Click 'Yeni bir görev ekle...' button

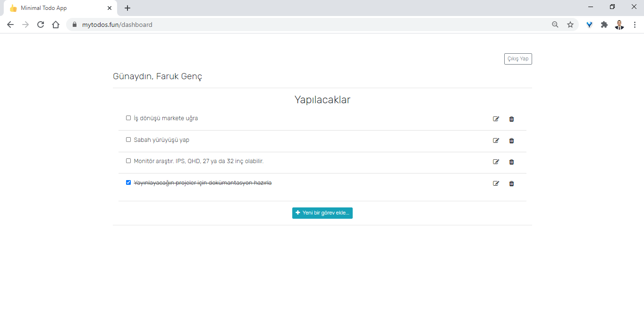click(x=322, y=213)
